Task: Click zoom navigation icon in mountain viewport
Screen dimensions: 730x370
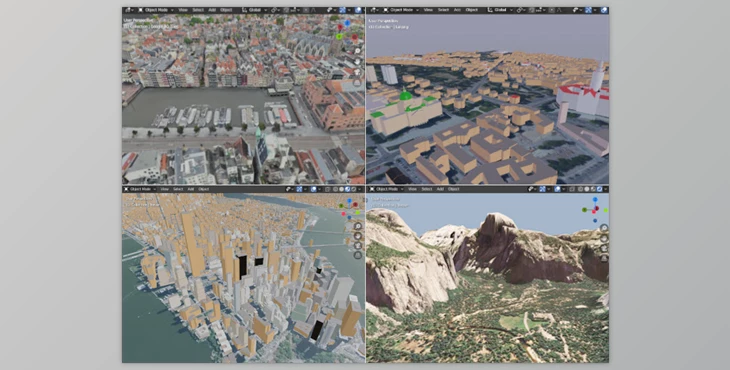Action: point(604,228)
